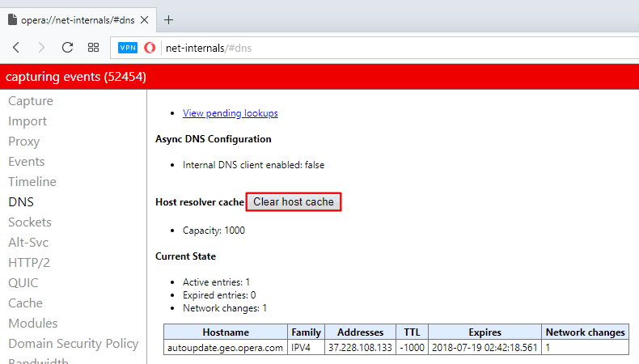The width and height of the screenshot is (639, 364).
Task: Click the Clear host cache button
Action: [x=294, y=201]
